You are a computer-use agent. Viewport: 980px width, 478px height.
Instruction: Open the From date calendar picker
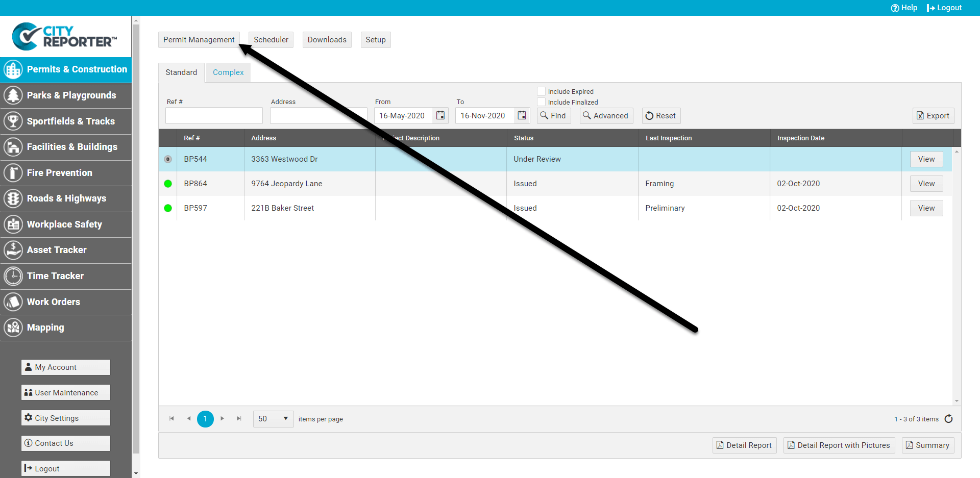(x=440, y=116)
